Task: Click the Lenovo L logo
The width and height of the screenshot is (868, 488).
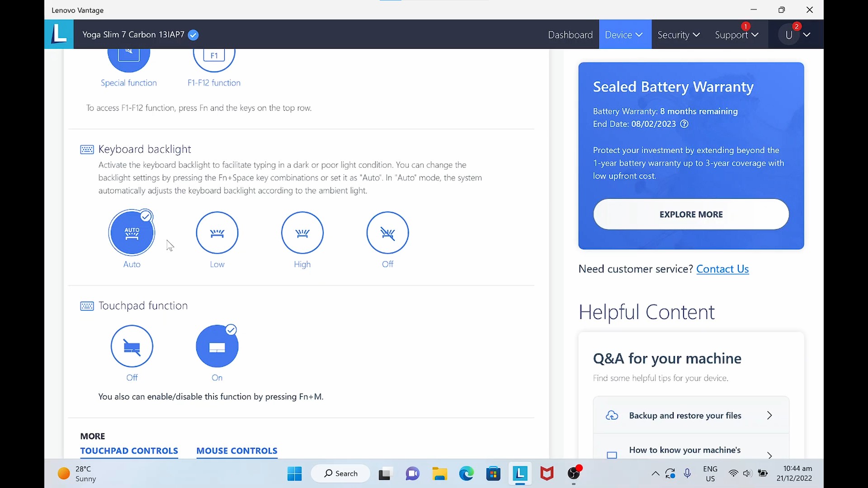Action: [59, 34]
